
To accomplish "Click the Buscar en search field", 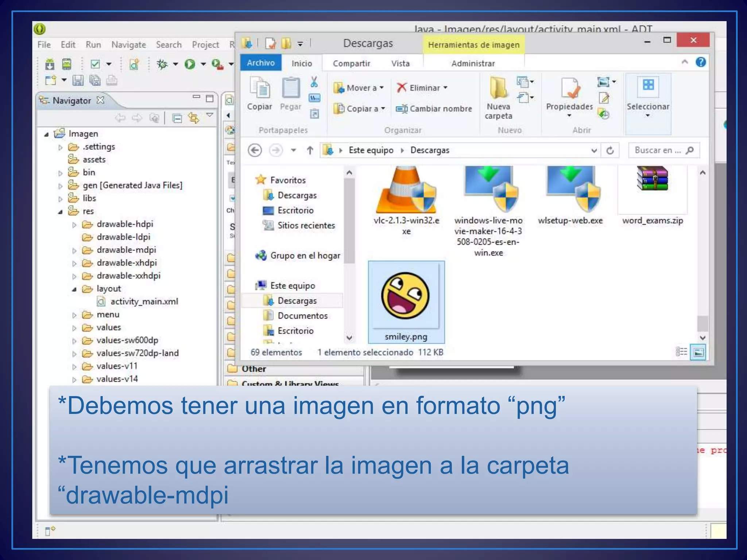I will click(x=664, y=150).
